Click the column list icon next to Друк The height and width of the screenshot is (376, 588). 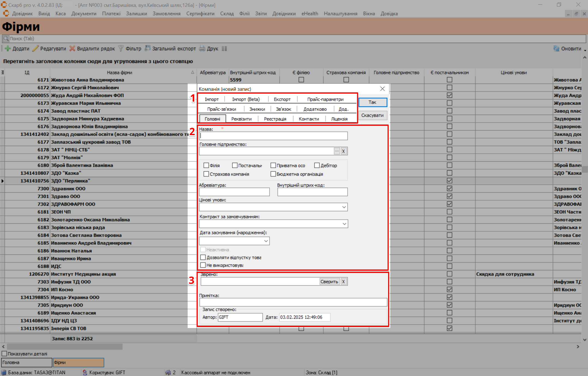tap(224, 49)
